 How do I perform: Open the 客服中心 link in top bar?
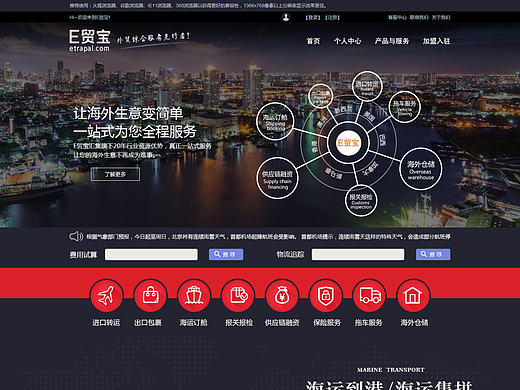pyautogui.click(x=397, y=17)
